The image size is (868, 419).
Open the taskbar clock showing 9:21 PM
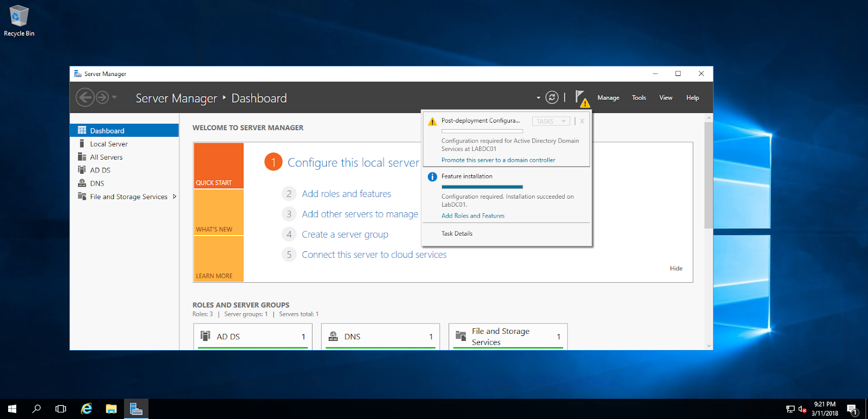[825, 409]
